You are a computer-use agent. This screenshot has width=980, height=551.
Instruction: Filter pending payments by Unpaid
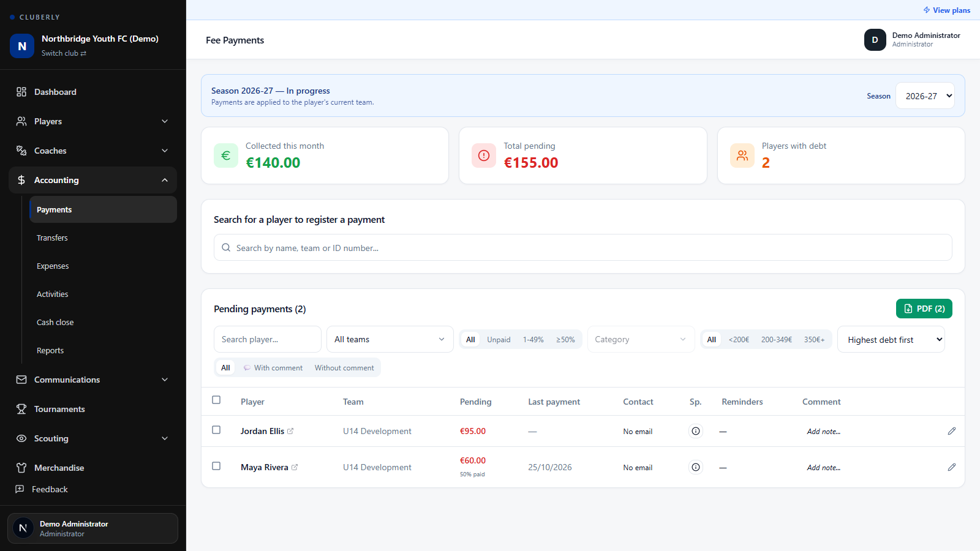click(499, 340)
